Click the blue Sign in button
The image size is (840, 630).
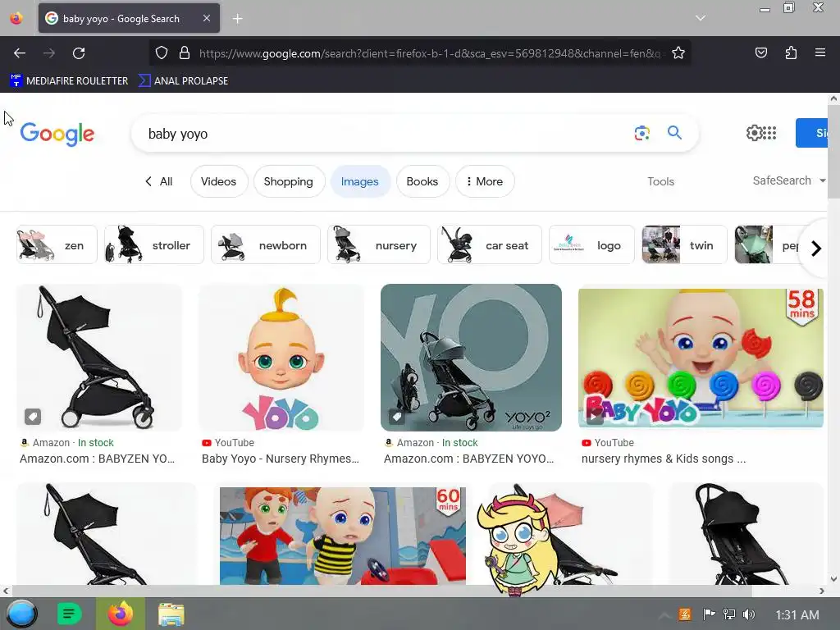click(812, 133)
